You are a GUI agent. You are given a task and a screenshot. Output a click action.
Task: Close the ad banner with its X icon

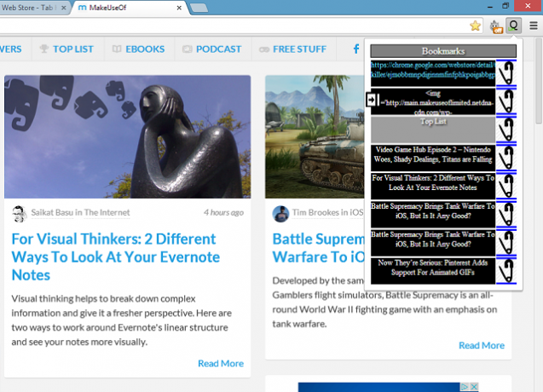[474, 386]
